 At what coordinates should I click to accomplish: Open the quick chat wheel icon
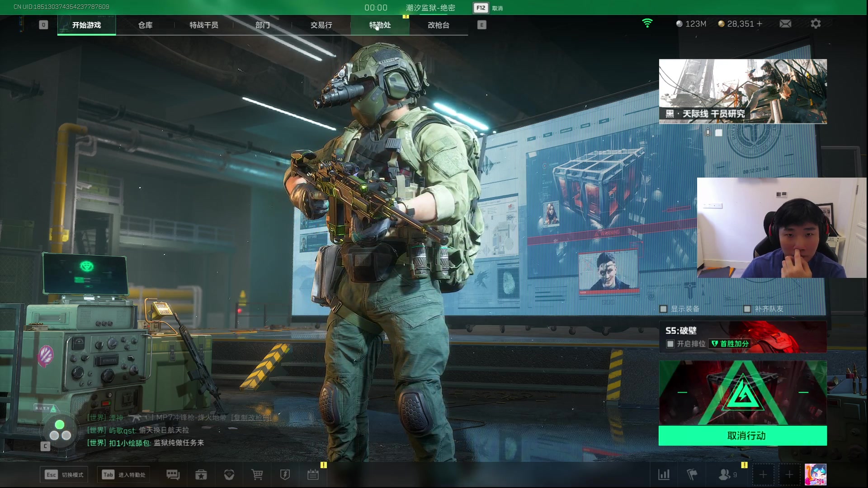click(60, 431)
